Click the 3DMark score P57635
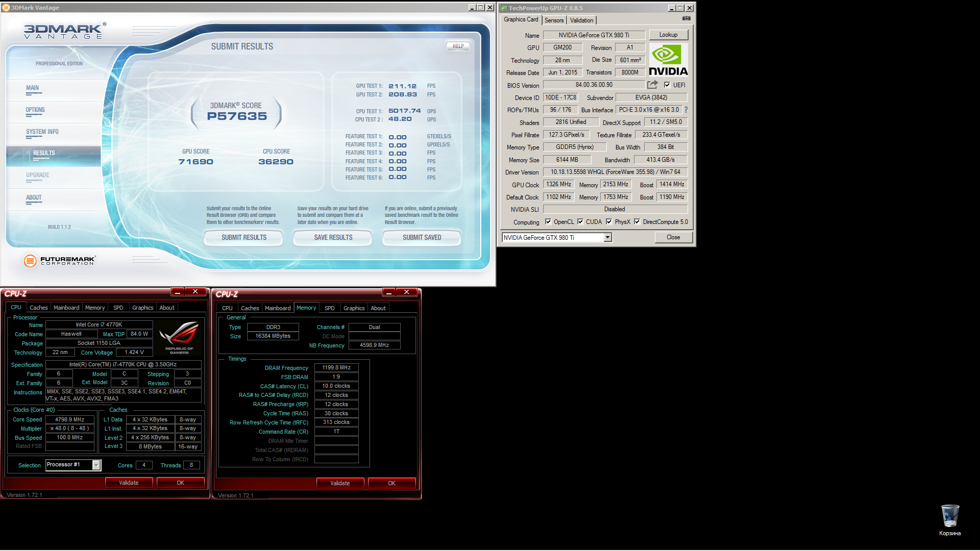Image resolution: width=980 pixels, height=551 pixels. pyautogui.click(x=237, y=116)
